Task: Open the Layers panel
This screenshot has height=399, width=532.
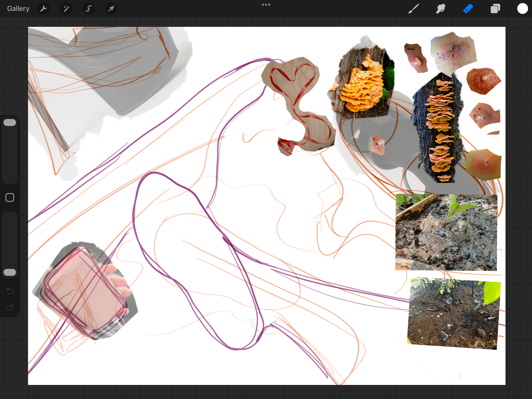Action: [495, 8]
